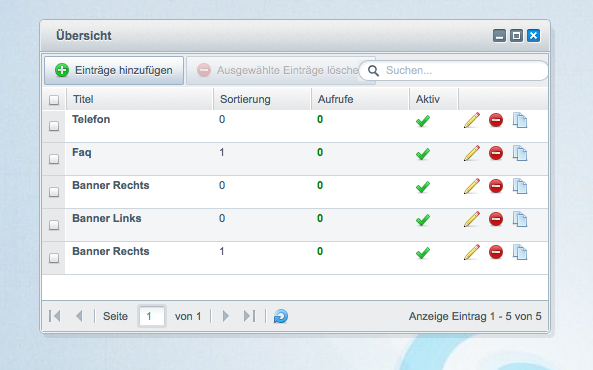Image resolution: width=593 pixels, height=370 pixels.
Task: Select the Banner Links row checkbox
Action: [54, 225]
